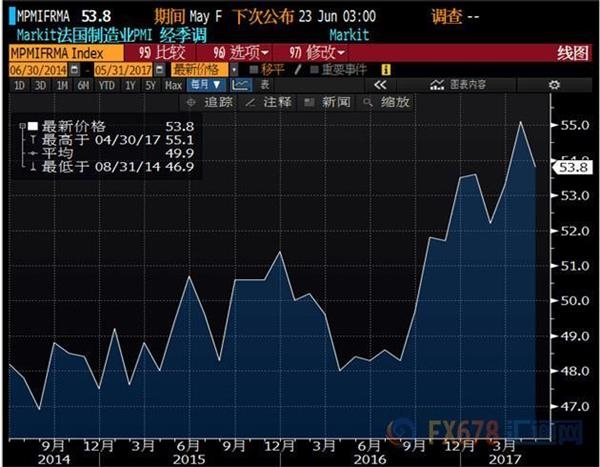The height and width of the screenshot is (467, 600).
Task: Click the yellow info icon
Action: (386, 70)
